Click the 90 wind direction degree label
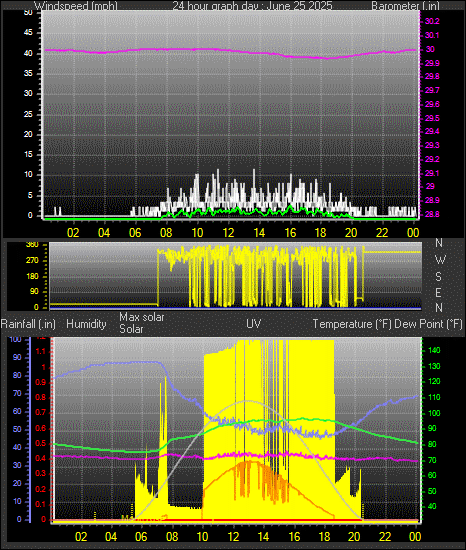 34,291
